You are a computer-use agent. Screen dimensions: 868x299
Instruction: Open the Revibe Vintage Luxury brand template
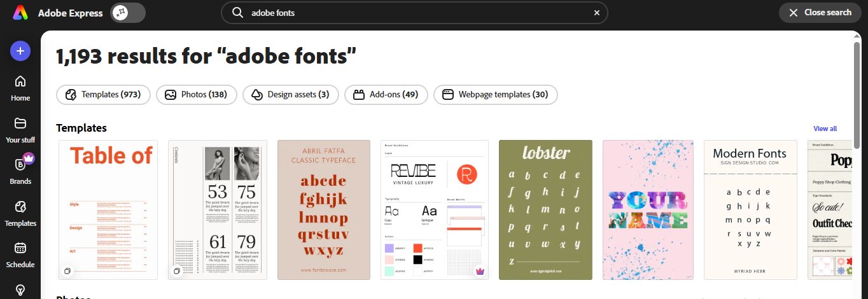[435, 210]
